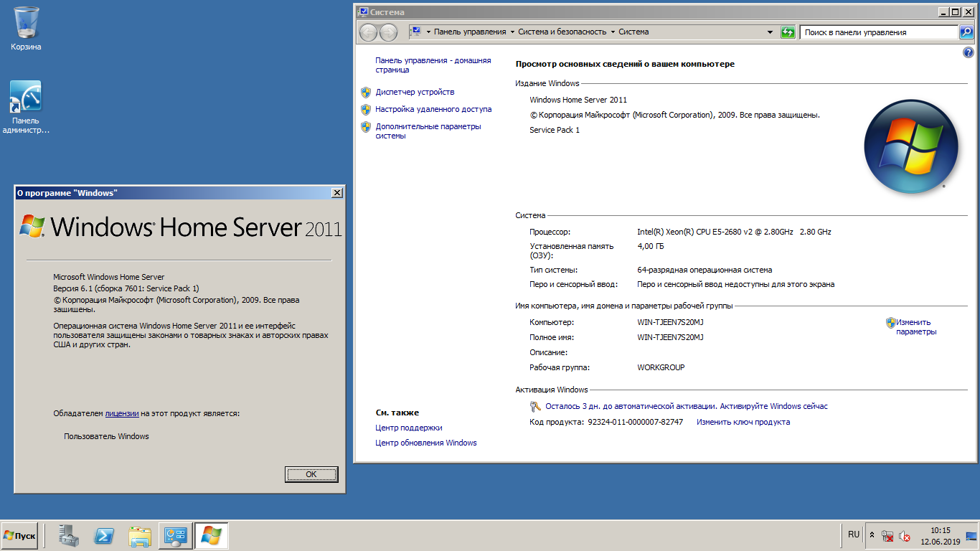Click the Show Desktop icon in tray
Image resolution: width=980 pixels, height=551 pixels.
pos(971,536)
